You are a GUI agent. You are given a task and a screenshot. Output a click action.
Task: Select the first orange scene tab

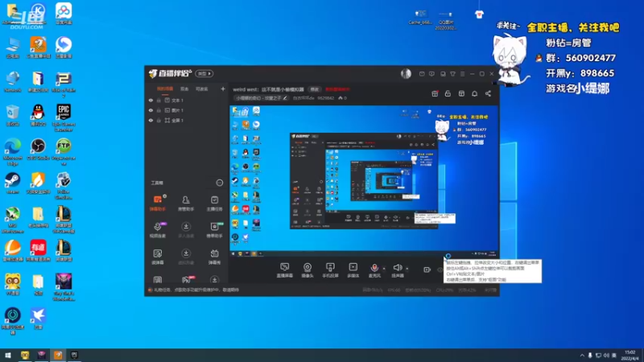coord(165,89)
